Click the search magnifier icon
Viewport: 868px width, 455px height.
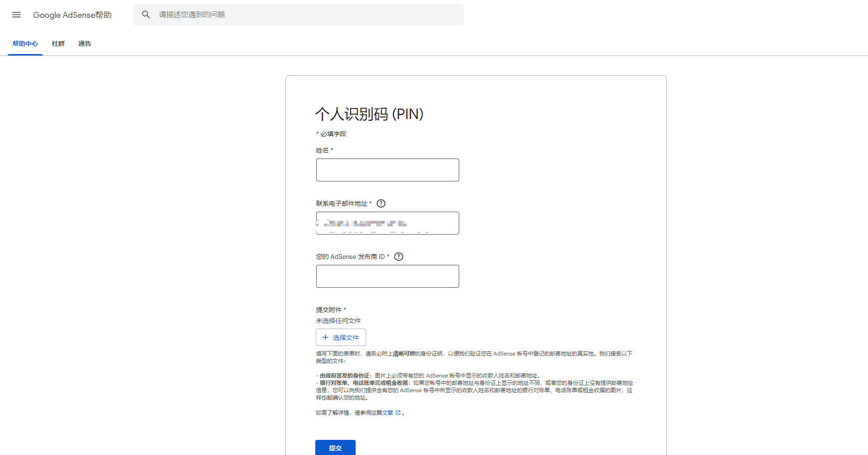point(146,15)
